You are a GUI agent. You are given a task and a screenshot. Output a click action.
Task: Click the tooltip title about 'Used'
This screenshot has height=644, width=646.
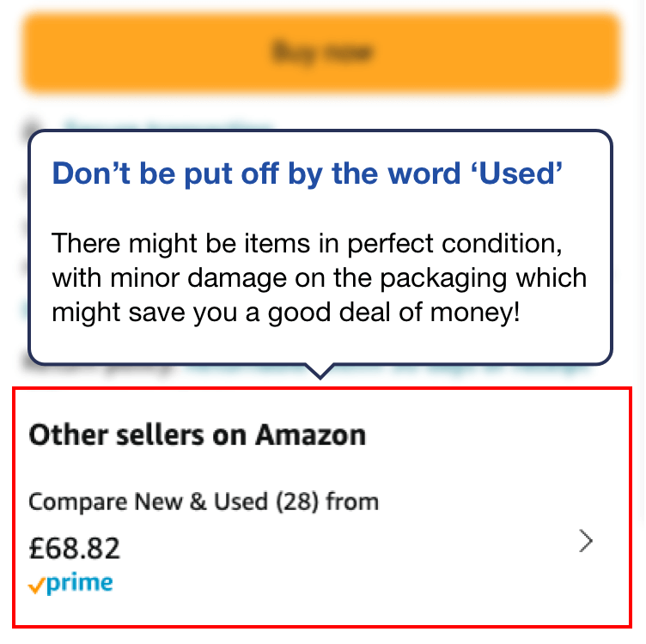(x=308, y=173)
